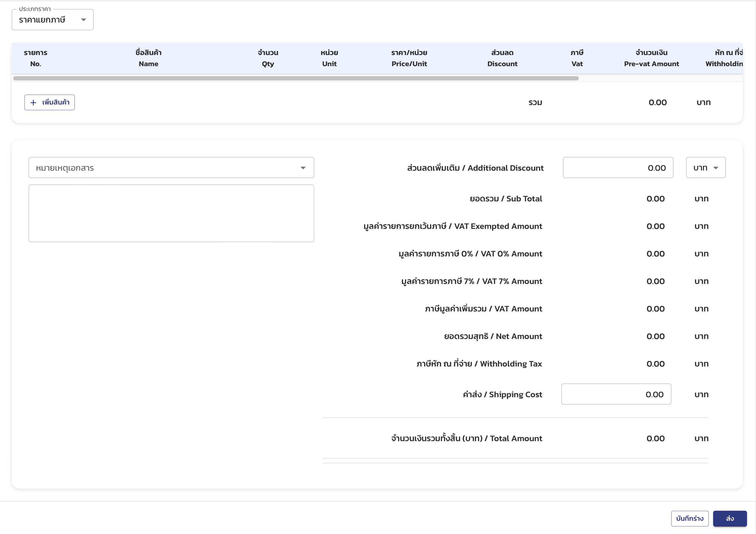Click the ราคา/หน่วย Price/Unit column header
This screenshot has height=534, width=756.
click(x=409, y=58)
